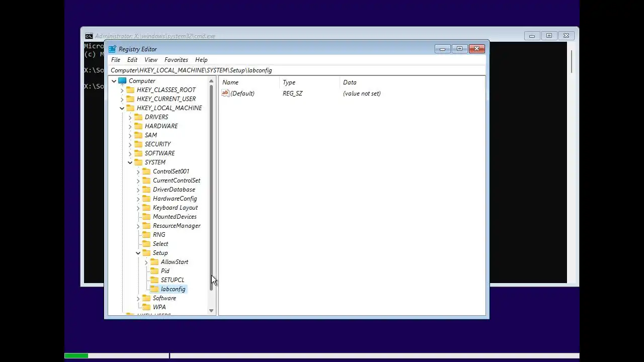Screen dimensions: 644x362
Task: Expand the ResourceManager key
Action: [138, 226]
